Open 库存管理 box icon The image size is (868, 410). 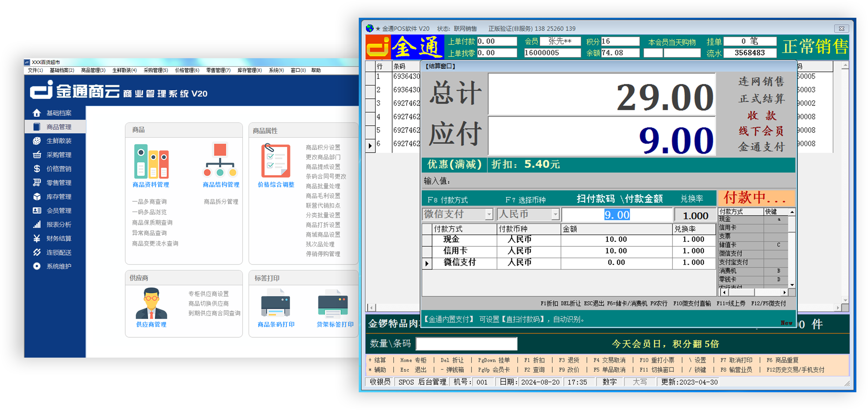click(37, 197)
